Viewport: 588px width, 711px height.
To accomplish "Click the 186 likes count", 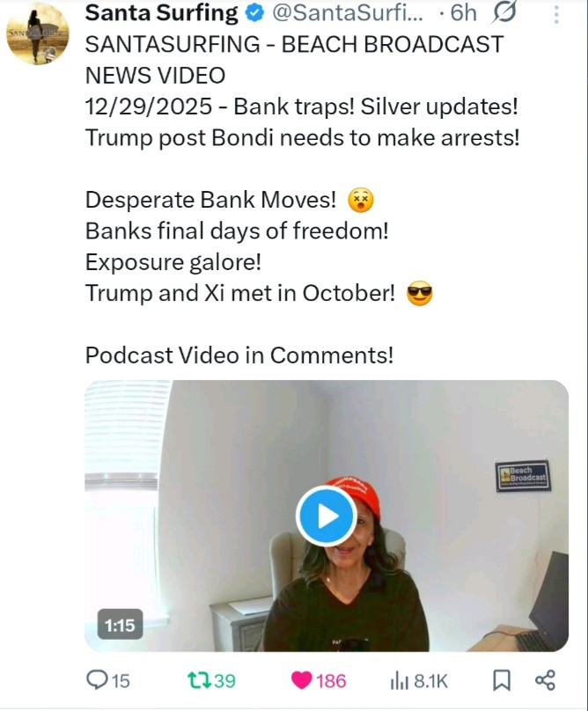I will point(331,681).
